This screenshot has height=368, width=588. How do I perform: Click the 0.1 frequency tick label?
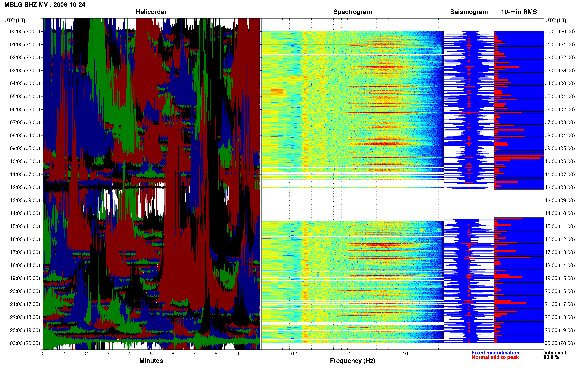295,354
